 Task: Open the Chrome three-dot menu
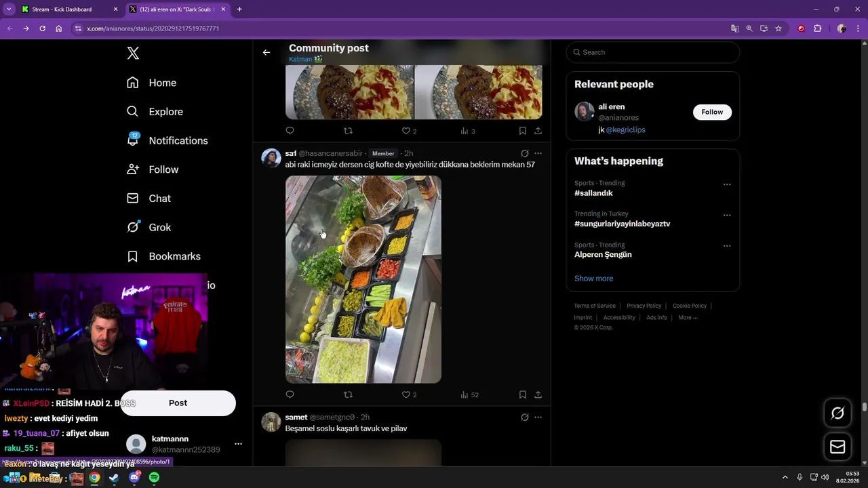tap(858, 28)
